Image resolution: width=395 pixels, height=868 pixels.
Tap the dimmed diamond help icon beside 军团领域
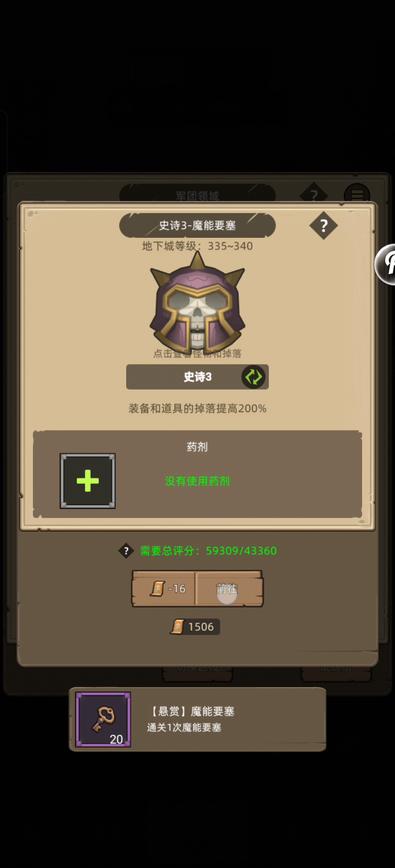tap(314, 194)
